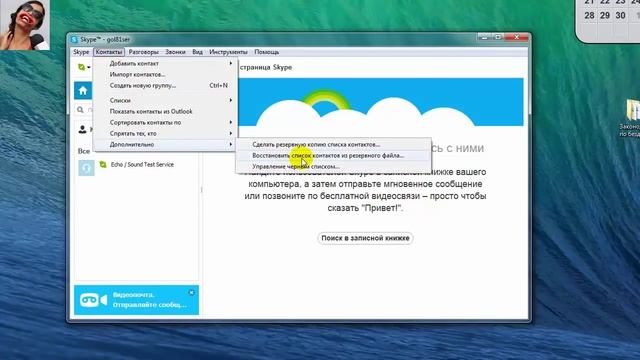Screen dimensions: 640x360
Task: Open the Вид menu
Action: click(198, 52)
